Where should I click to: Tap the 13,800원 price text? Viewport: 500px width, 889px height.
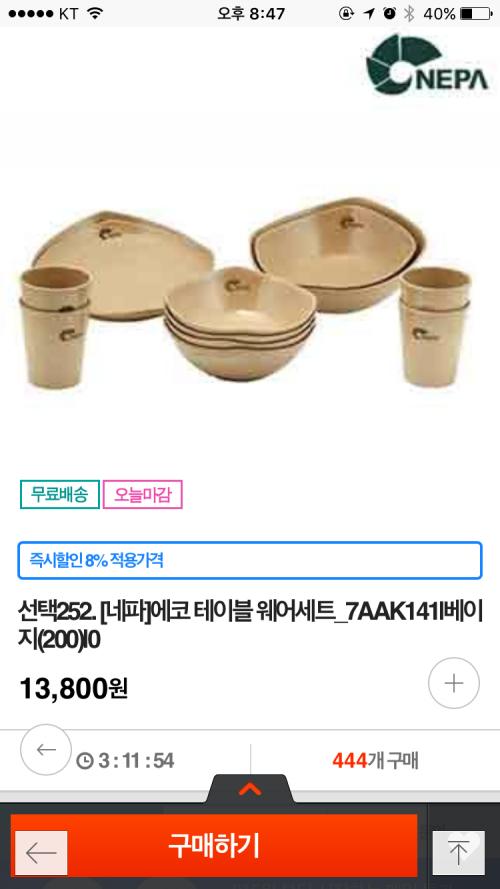coord(74,688)
